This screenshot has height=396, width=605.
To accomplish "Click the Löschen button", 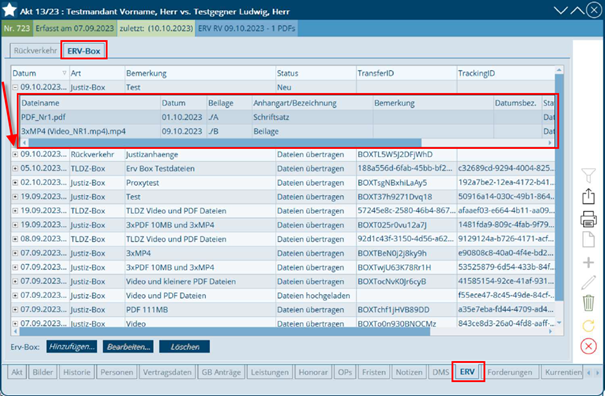I will pyautogui.click(x=184, y=347).
